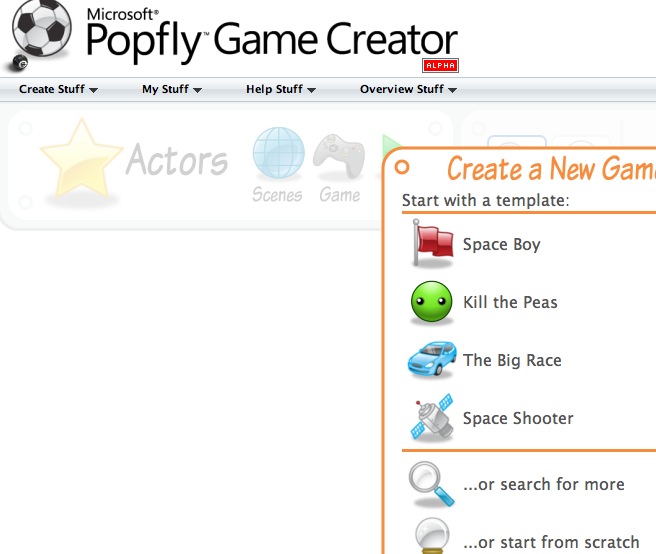Click '...or start from scratch'
This screenshot has height=554, width=656.
551,542
